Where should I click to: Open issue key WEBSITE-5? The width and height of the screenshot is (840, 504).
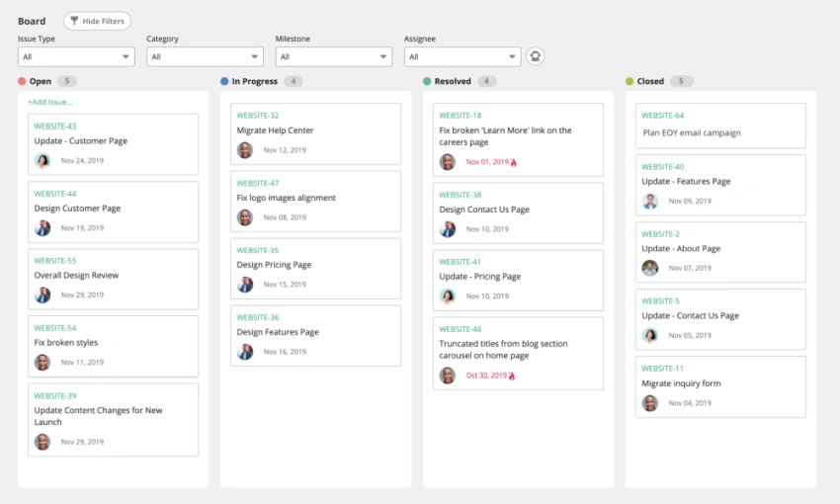[x=660, y=301]
